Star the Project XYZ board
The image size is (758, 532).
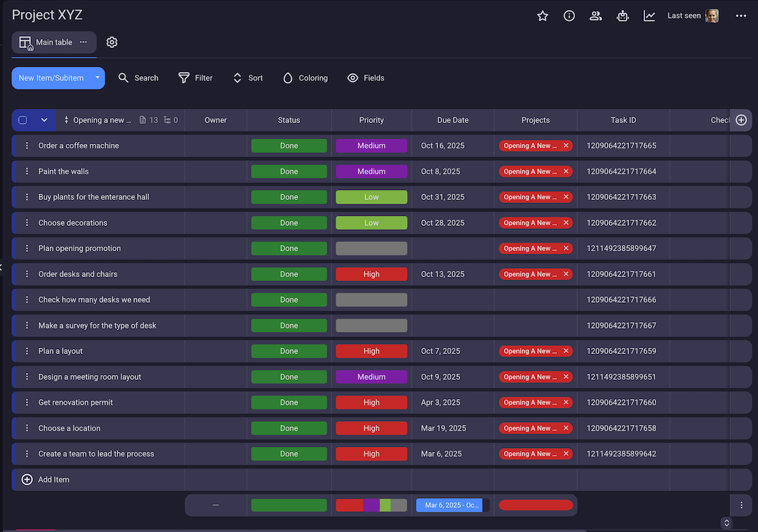coord(542,16)
